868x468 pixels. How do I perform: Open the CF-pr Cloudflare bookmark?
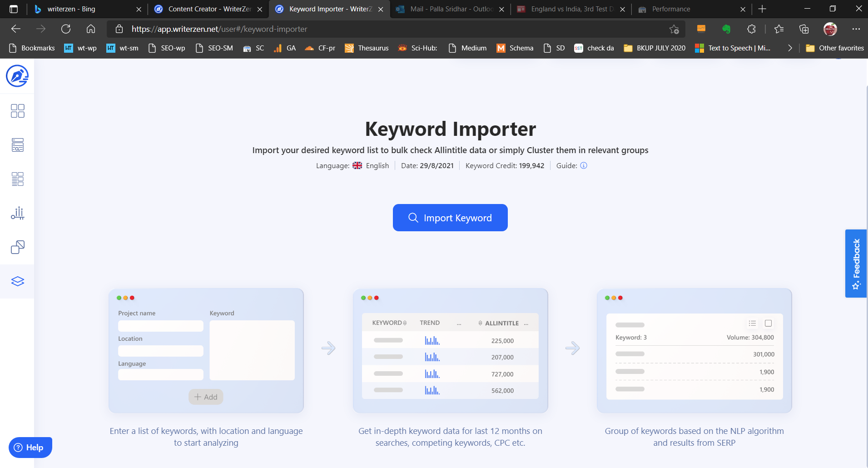[x=320, y=48]
